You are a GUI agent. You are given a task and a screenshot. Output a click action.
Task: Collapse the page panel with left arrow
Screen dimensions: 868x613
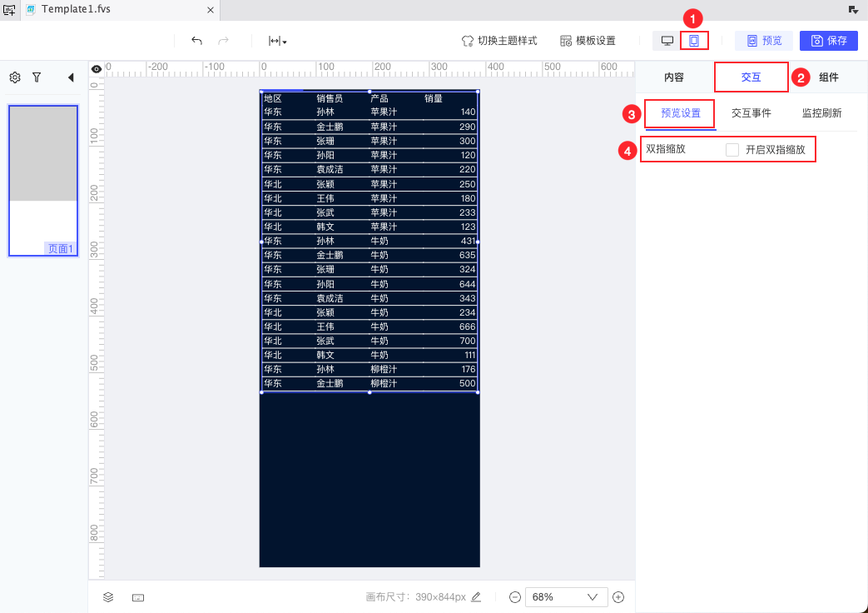71,77
